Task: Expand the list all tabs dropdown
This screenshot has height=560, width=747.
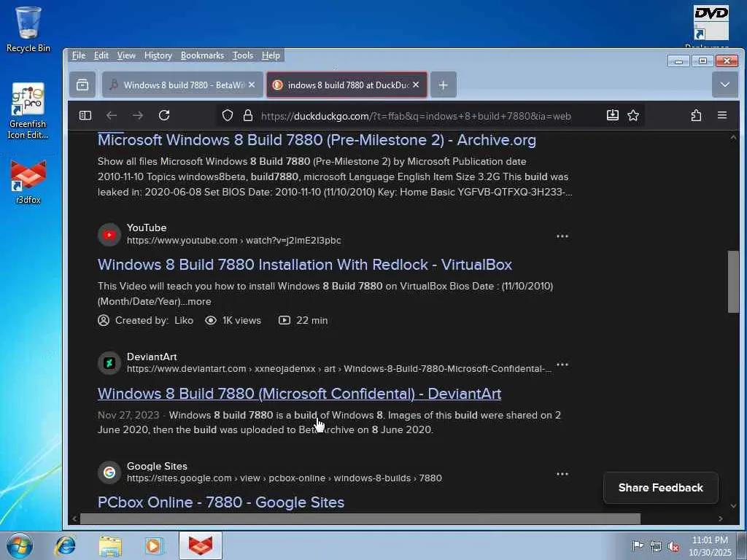Action: click(724, 85)
